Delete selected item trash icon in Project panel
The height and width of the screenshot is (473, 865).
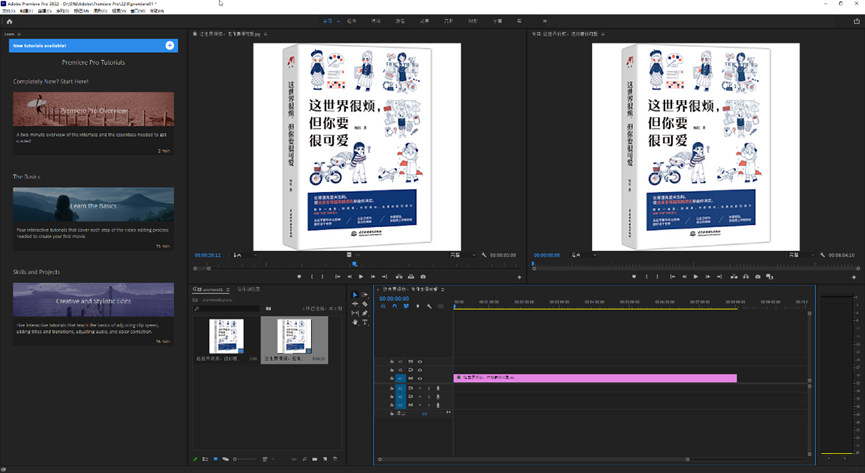click(335, 459)
